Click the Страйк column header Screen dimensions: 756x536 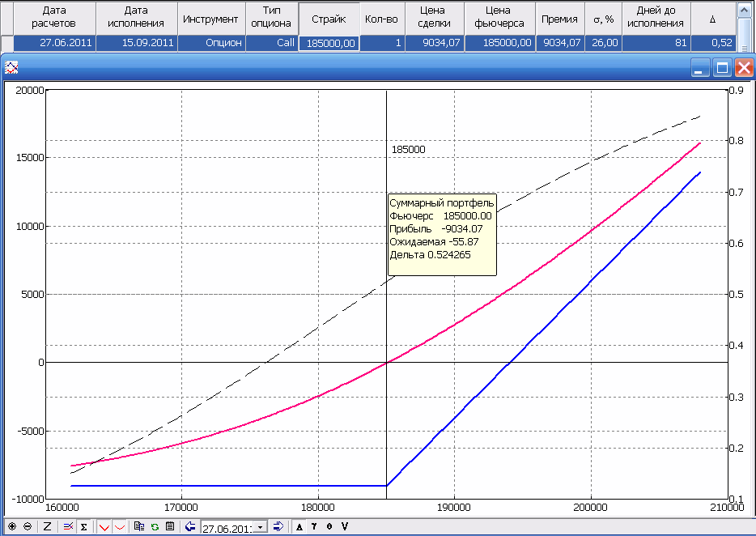coord(329,18)
